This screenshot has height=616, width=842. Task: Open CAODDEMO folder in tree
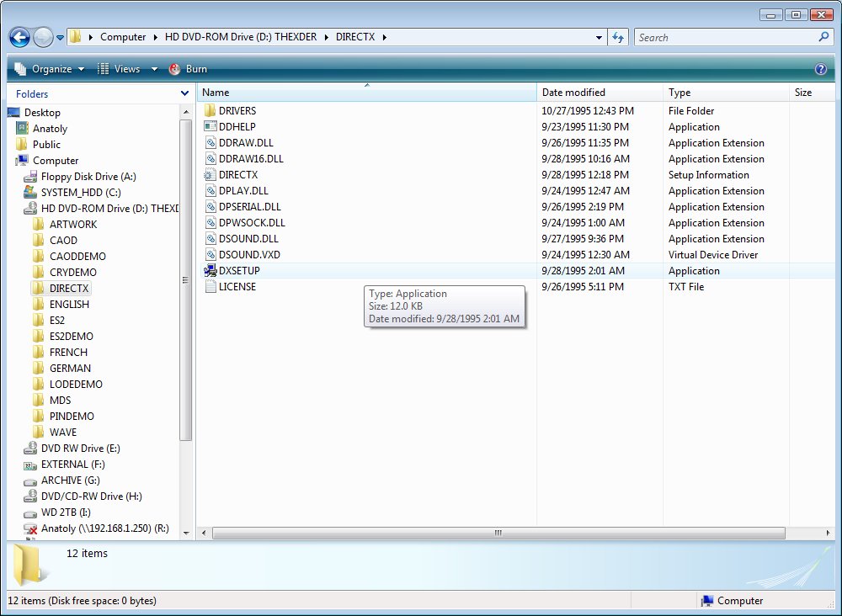pyautogui.click(x=77, y=257)
